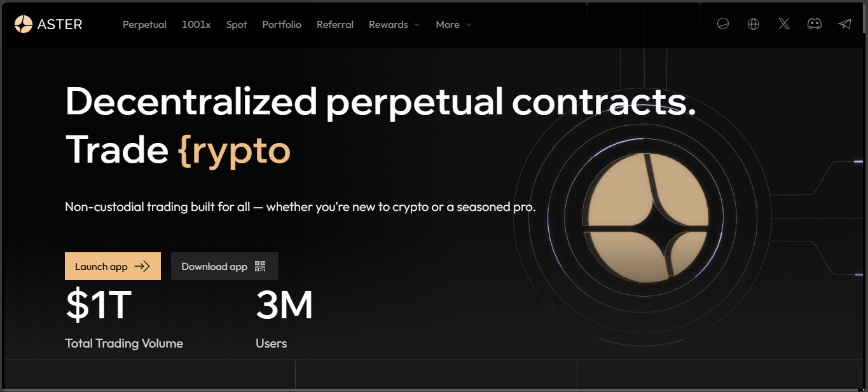Open the Telegram paper plane icon
Image resolution: width=868 pixels, height=392 pixels.
tap(844, 24)
